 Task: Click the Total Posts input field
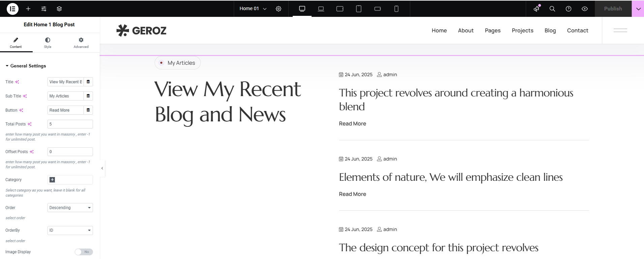(x=70, y=124)
